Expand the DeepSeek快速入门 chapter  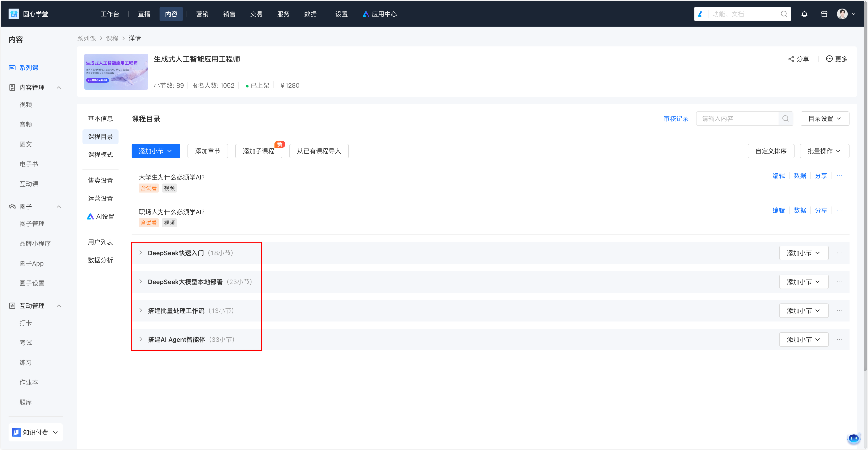[141, 253]
